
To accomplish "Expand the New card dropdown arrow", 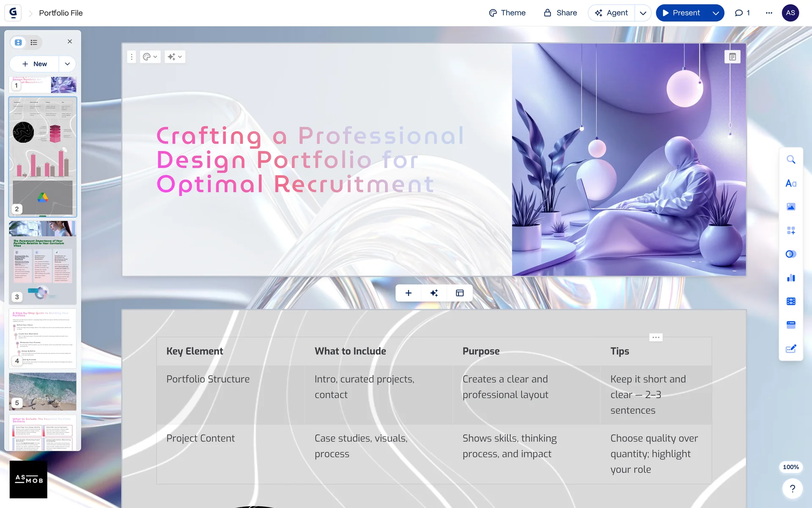I will (67, 64).
